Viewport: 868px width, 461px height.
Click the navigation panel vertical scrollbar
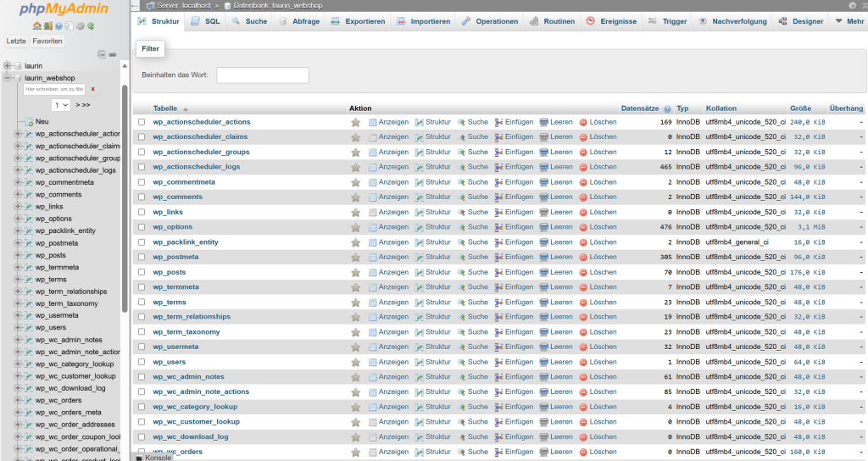[x=125, y=199]
